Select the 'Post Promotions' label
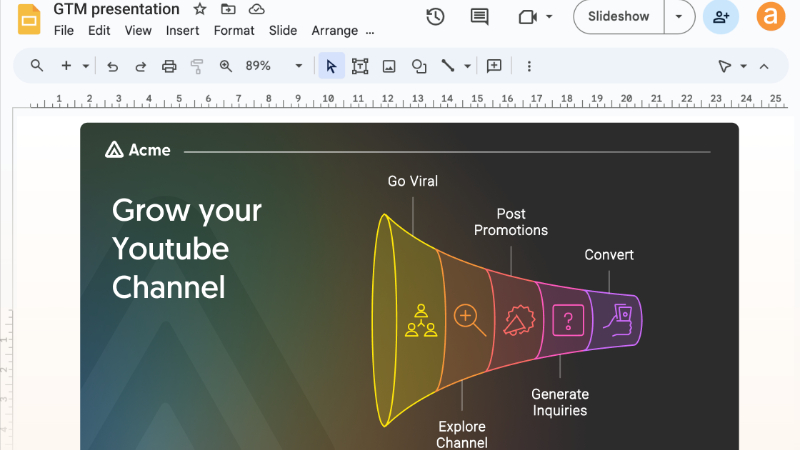800x450 pixels. 511,222
